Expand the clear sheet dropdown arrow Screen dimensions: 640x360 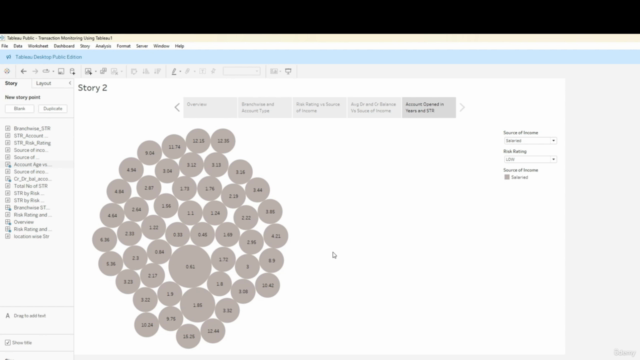click(122, 71)
